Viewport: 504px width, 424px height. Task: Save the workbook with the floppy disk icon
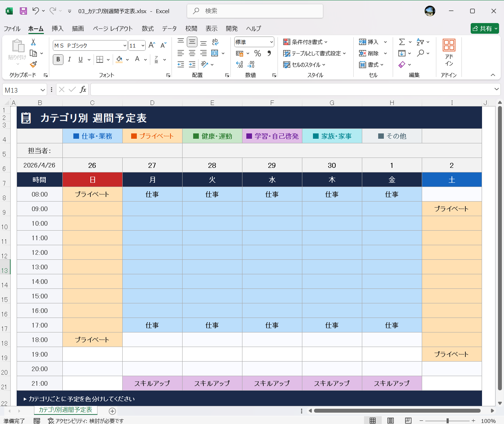coord(23,11)
